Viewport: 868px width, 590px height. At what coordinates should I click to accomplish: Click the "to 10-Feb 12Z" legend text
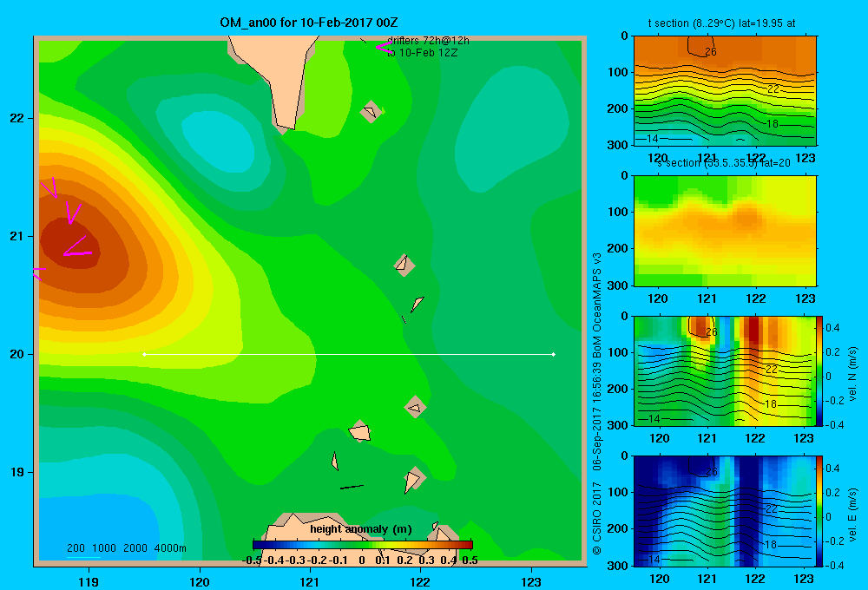423,53
